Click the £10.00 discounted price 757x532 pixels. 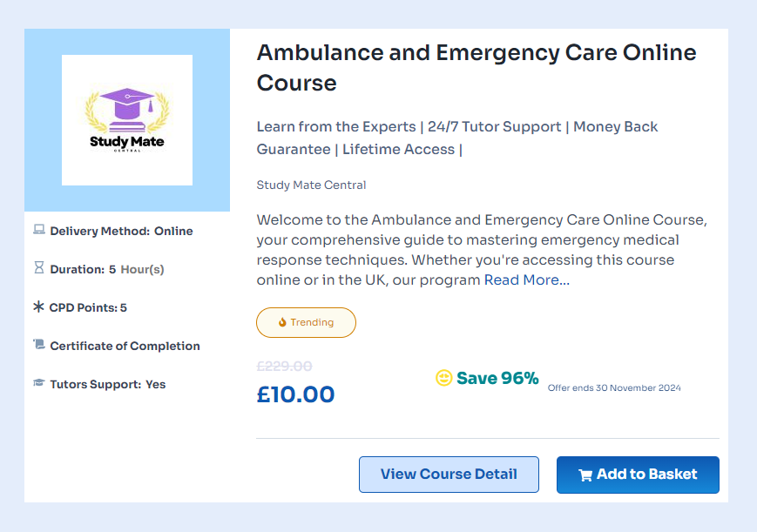[295, 394]
